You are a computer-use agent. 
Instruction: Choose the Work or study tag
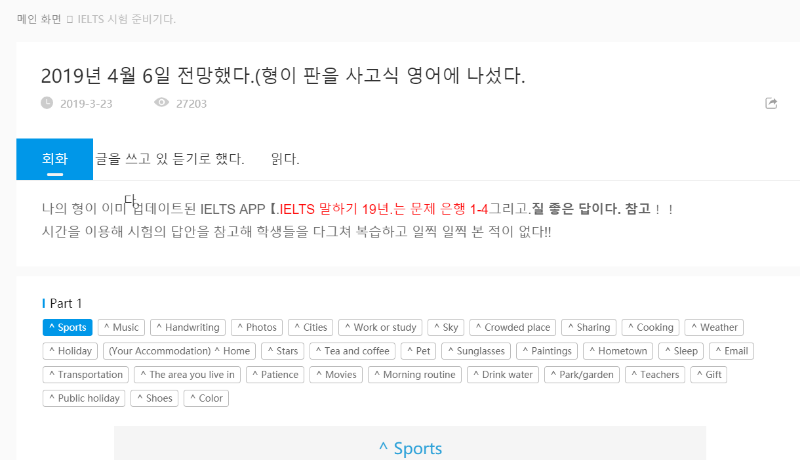[x=380, y=327]
